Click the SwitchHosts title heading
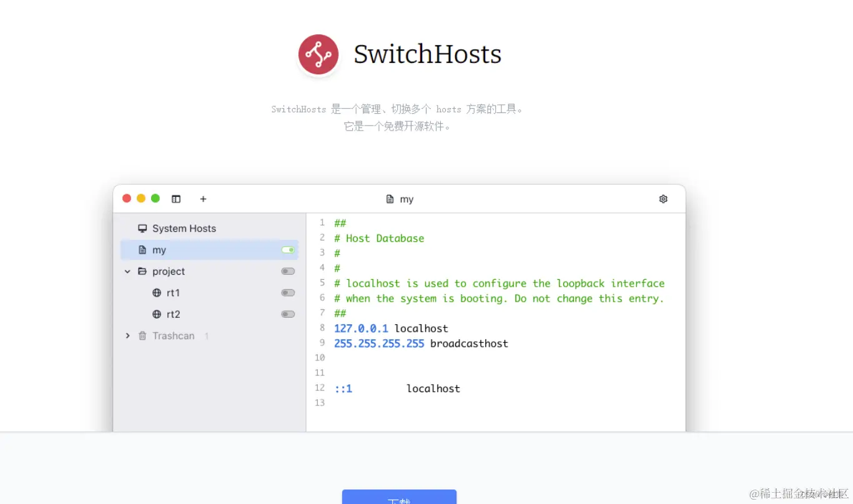Screen dimensions: 853x504 pyautogui.click(x=428, y=54)
